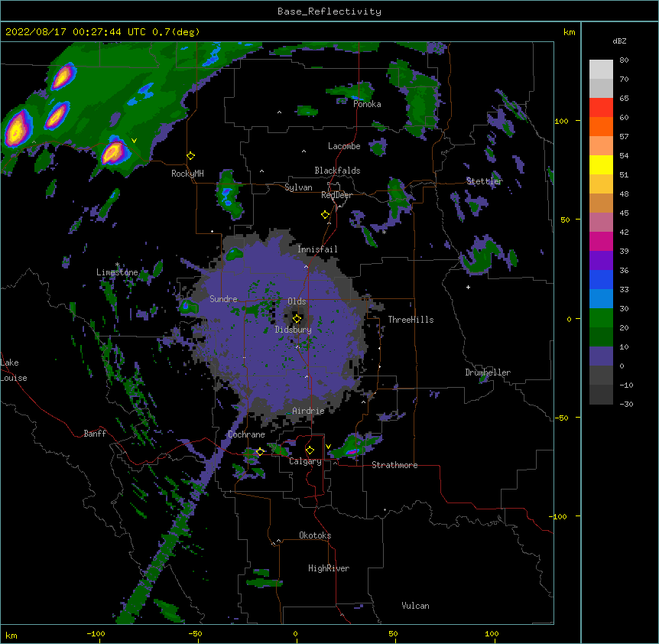Click the green echo cell north of Sundre
Screen dimensions: 659x644
pyautogui.click(x=234, y=253)
